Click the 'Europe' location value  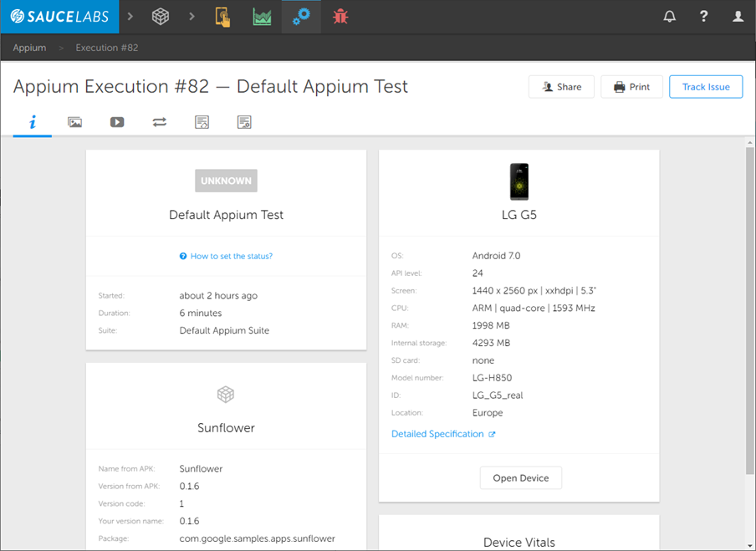coord(488,413)
